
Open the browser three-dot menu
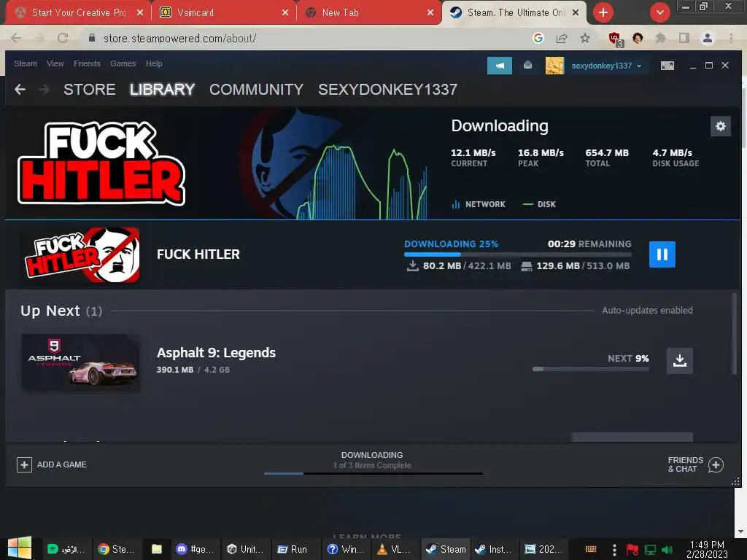(x=731, y=38)
